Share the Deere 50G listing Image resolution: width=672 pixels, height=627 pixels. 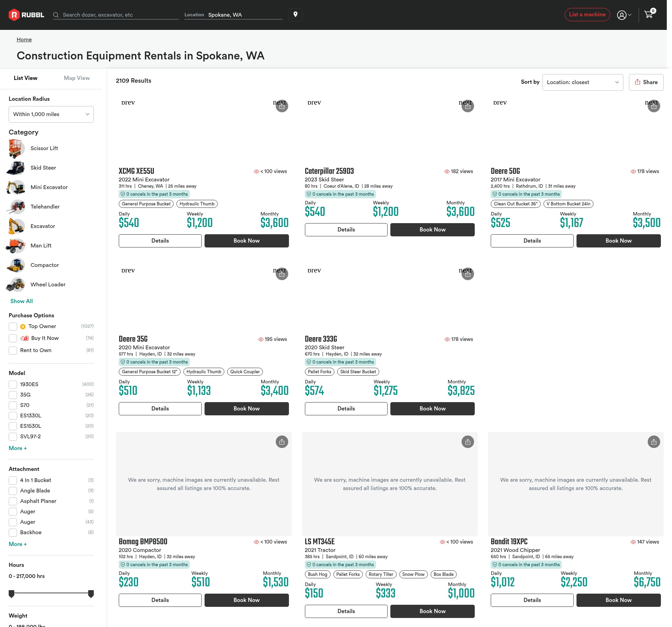tap(654, 106)
